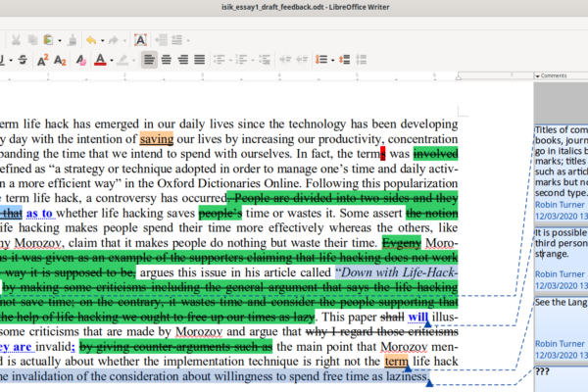This screenshot has width=588, height=392.
Task: Toggle Align Left paragraph alignment
Action: (x=149, y=60)
